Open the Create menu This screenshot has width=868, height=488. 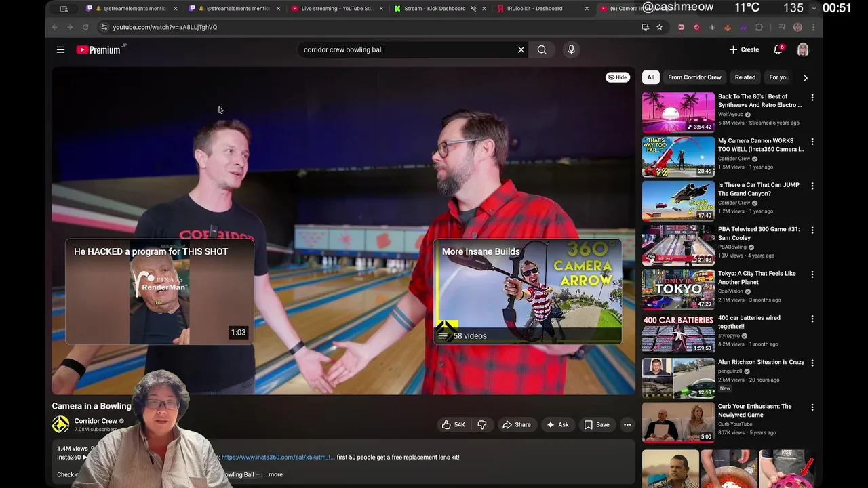[x=744, y=49]
